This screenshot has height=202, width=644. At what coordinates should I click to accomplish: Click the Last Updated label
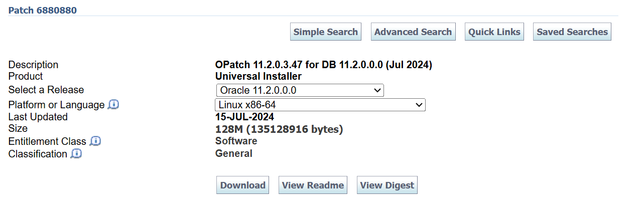coord(38,117)
